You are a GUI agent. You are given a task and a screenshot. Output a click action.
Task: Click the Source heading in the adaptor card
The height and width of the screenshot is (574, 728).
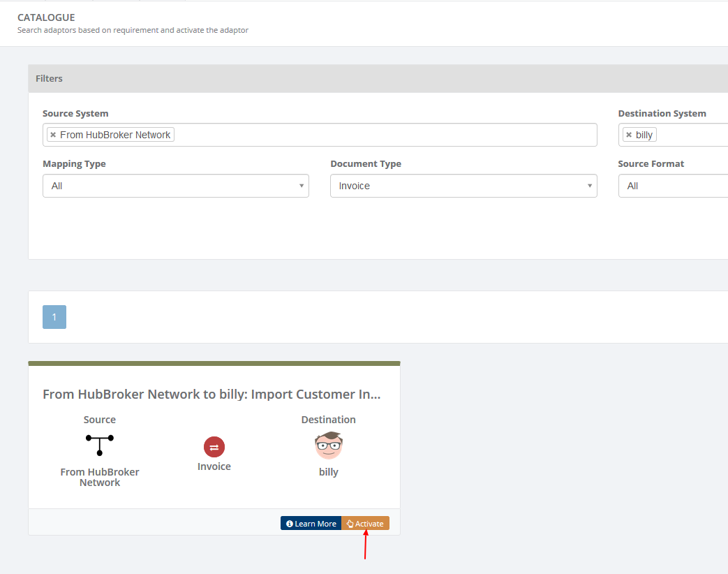point(99,420)
